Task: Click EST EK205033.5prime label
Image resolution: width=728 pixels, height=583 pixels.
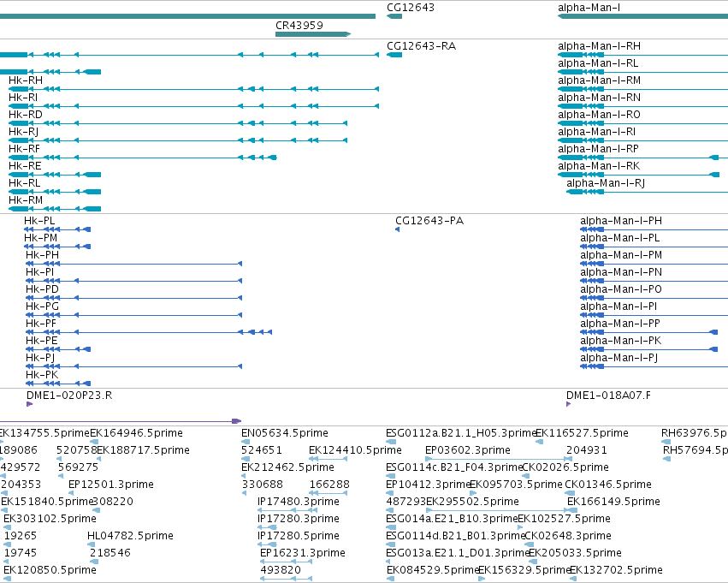Action: (575, 554)
